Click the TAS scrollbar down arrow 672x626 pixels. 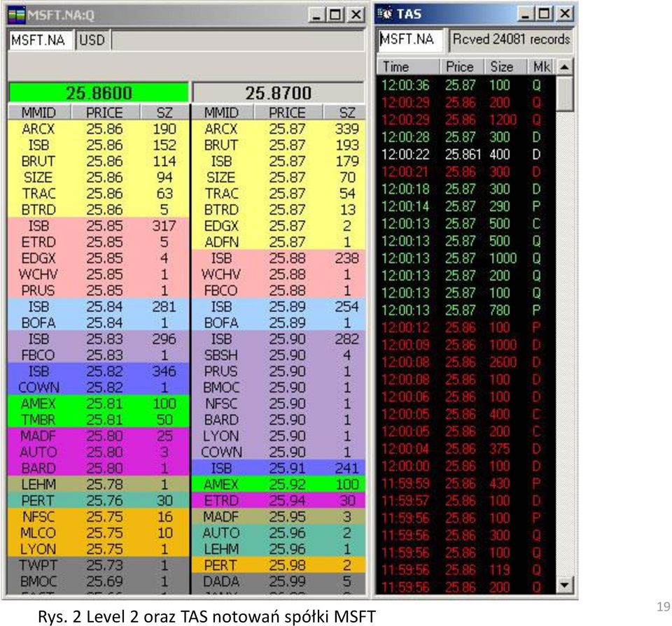[x=565, y=585]
